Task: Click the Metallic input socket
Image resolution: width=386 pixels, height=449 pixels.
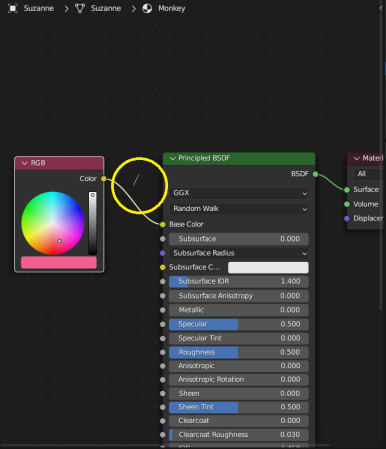Action: tap(163, 310)
